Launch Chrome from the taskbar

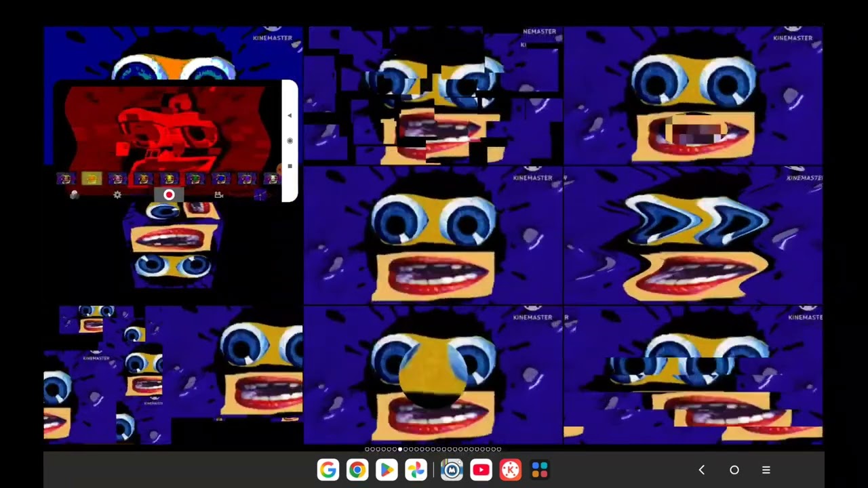pyautogui.click(x=357, y=470)
